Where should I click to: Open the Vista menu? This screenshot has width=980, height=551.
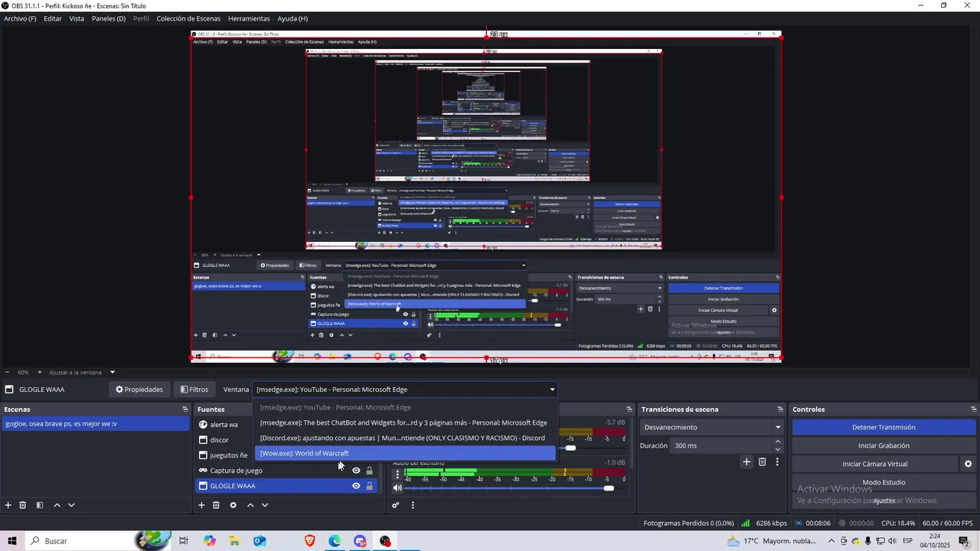pos(77,18)
